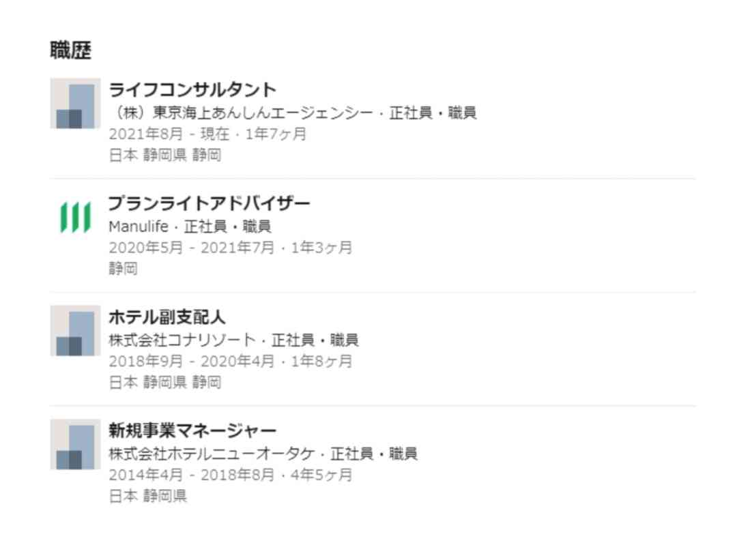This screenshot has width=737, height=560.
Task: Click the 静岡 location under Manulife
Action: 123,269
